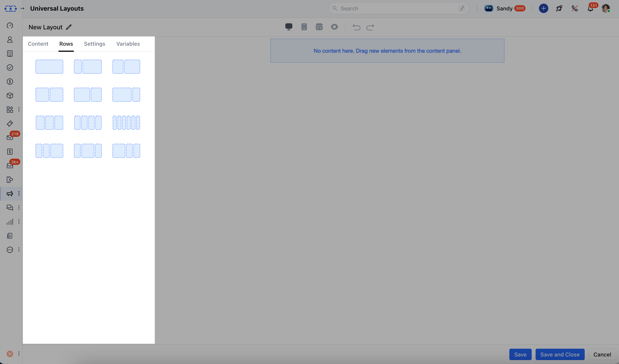Image resolution: width=619 pixels, height=364 pixels.
Task: Switch to mobile preview mode
Action: tap(304, 27)
